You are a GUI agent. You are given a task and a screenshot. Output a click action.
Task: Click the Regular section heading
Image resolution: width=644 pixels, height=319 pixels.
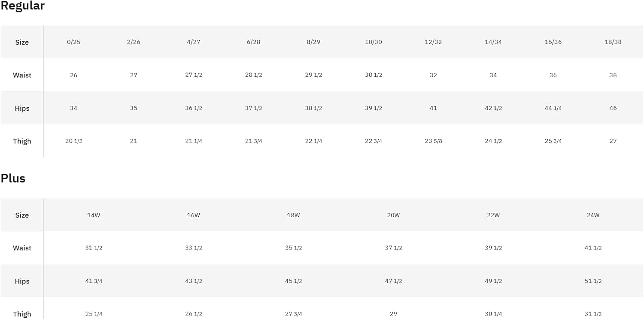pos(22,6)
